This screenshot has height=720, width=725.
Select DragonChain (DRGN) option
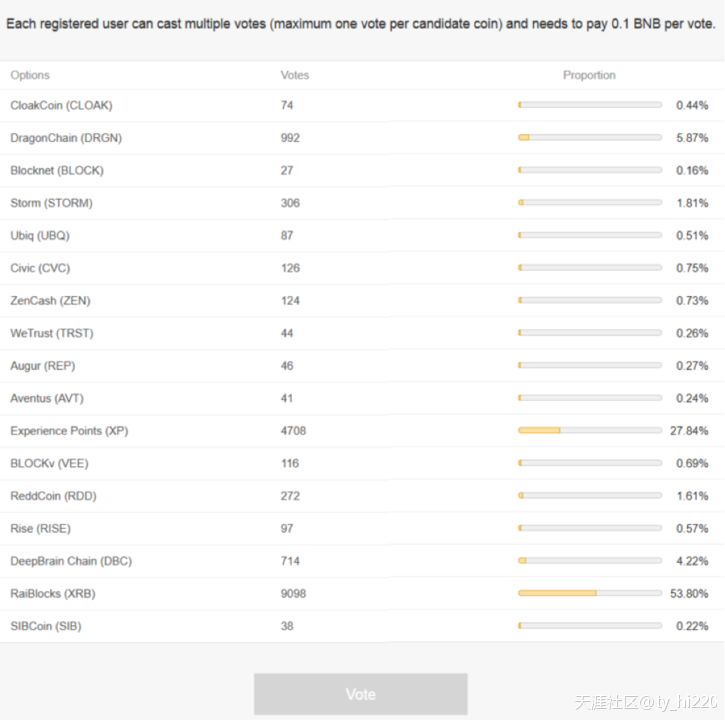click(66, 138)
